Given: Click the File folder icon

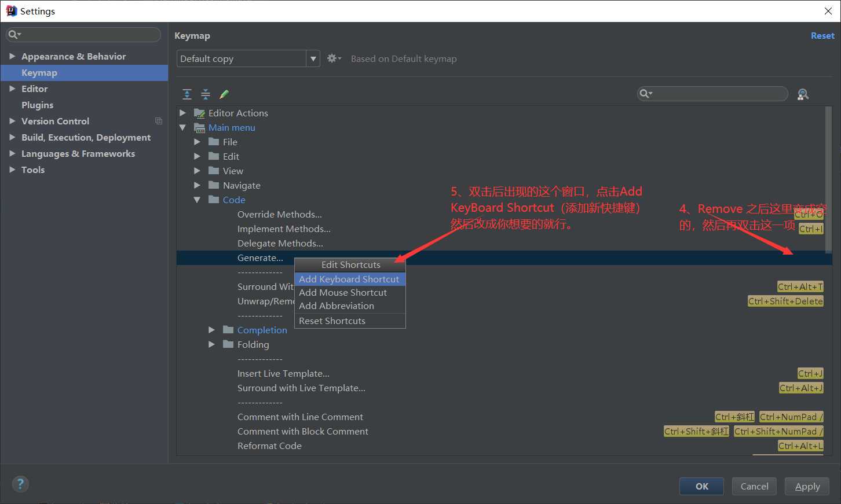Looking at the screenshot, I should pos(214,142).
